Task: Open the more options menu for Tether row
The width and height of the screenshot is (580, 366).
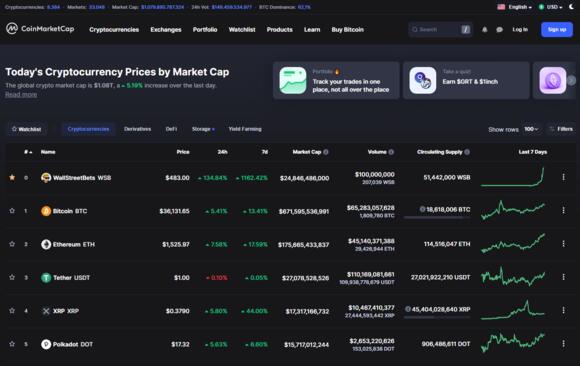Action: (x=563, y=277)
